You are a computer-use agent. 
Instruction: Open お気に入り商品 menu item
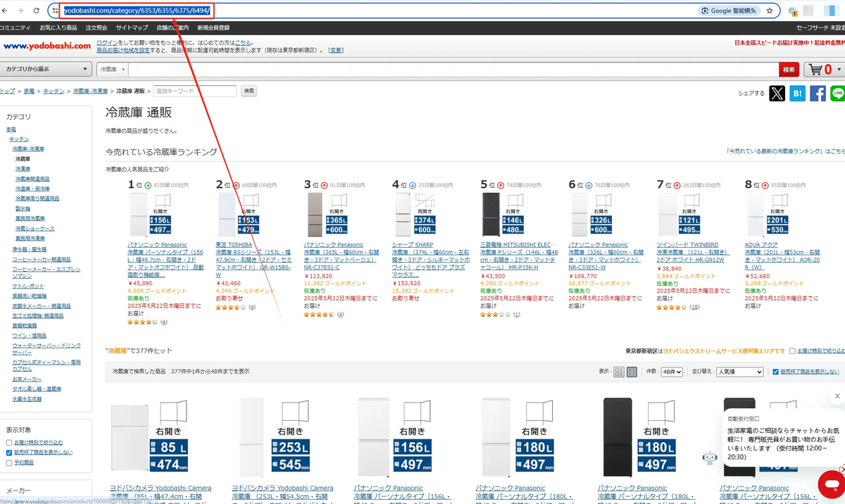(x=58, y=27)
